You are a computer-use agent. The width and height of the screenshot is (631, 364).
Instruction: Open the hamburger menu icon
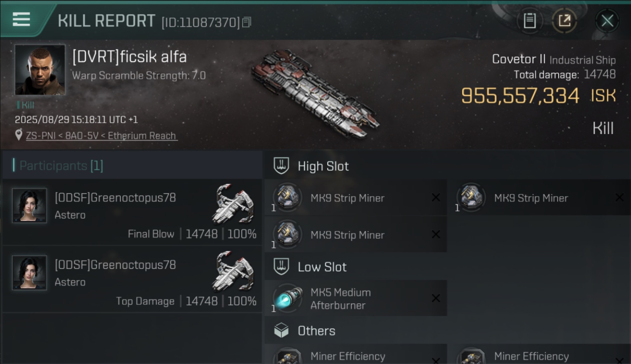(x=21, y=19)
